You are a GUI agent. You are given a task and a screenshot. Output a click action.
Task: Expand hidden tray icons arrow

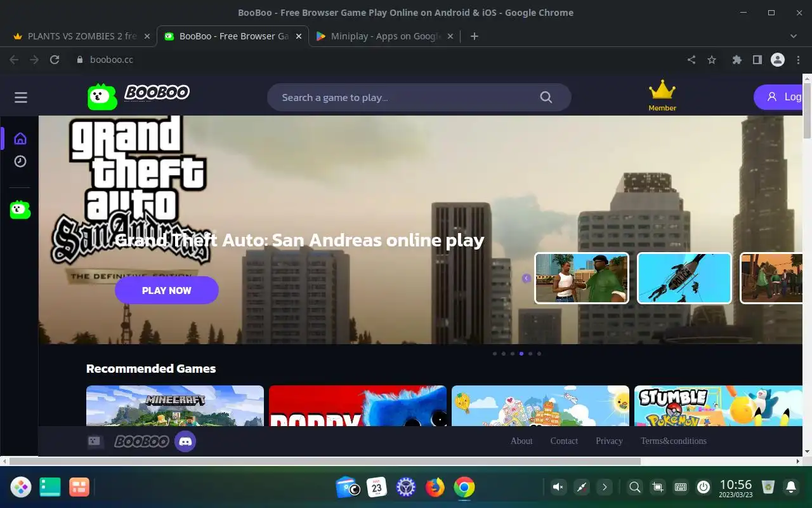605,487
